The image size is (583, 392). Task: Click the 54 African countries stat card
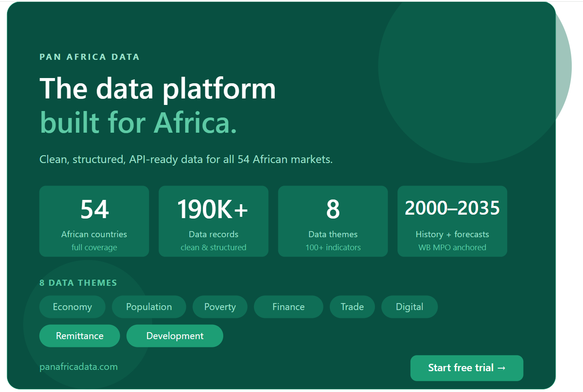(x=94, y=221)
